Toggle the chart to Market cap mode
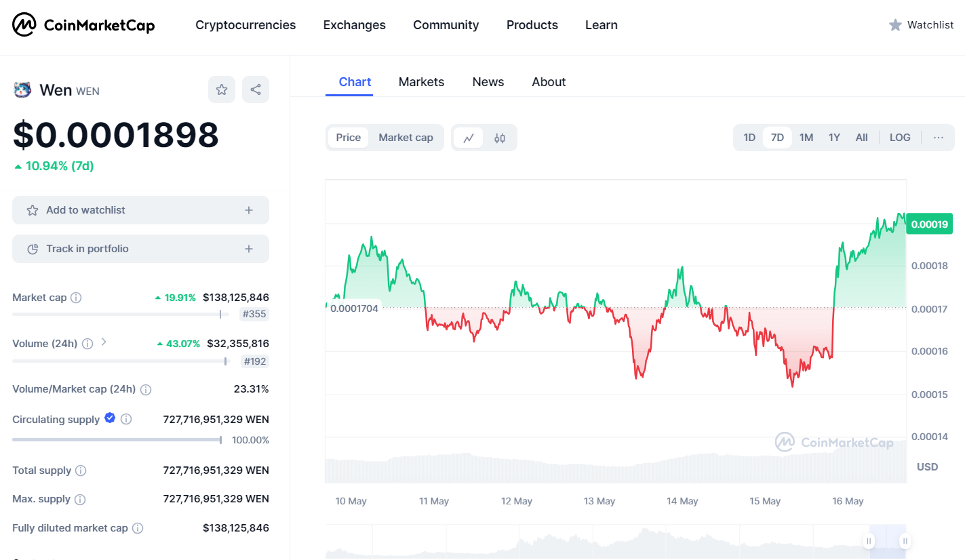 [406, 137]
